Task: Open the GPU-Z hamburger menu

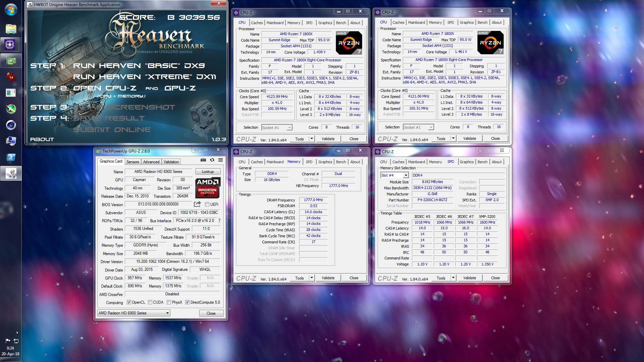Action: coord(221,160)
